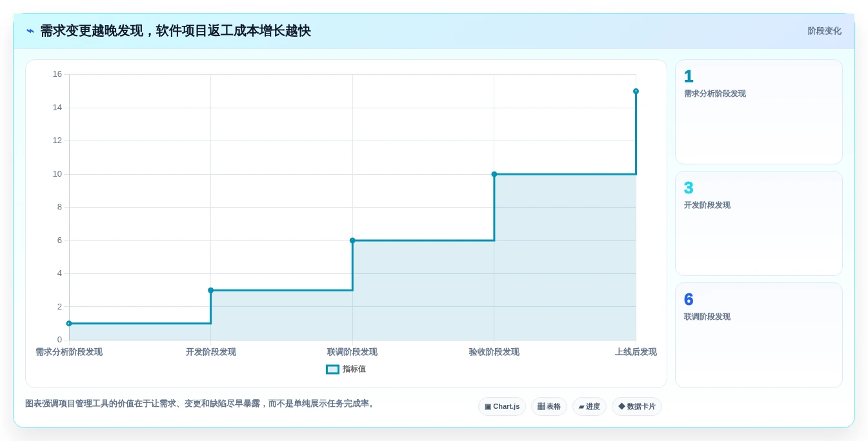
Task: Click the data point for 需求分析阶段发现
Action: pos(69,324)
